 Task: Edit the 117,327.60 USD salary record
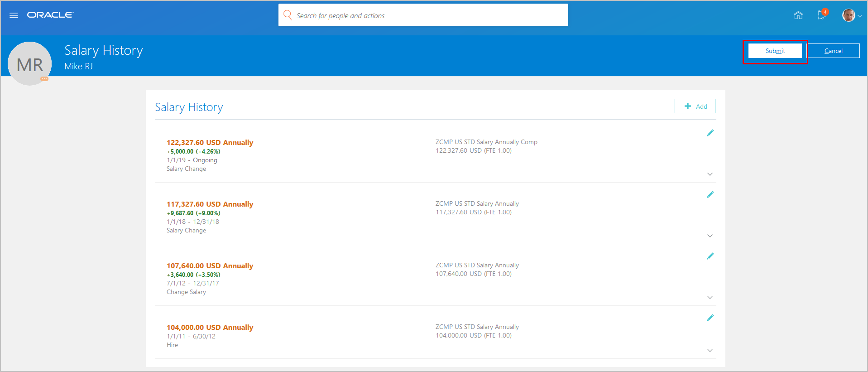710,194
